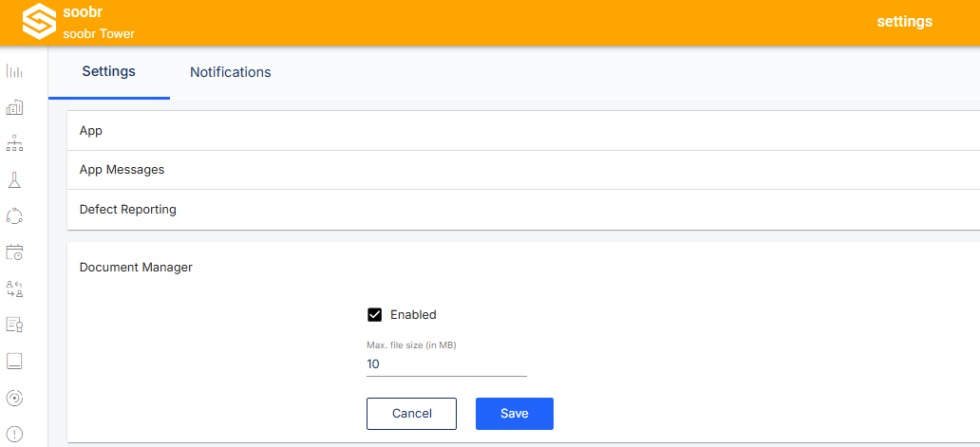Collapse the Document Manager section
This screenshot has height=447, width=980.
coord(523,268)
